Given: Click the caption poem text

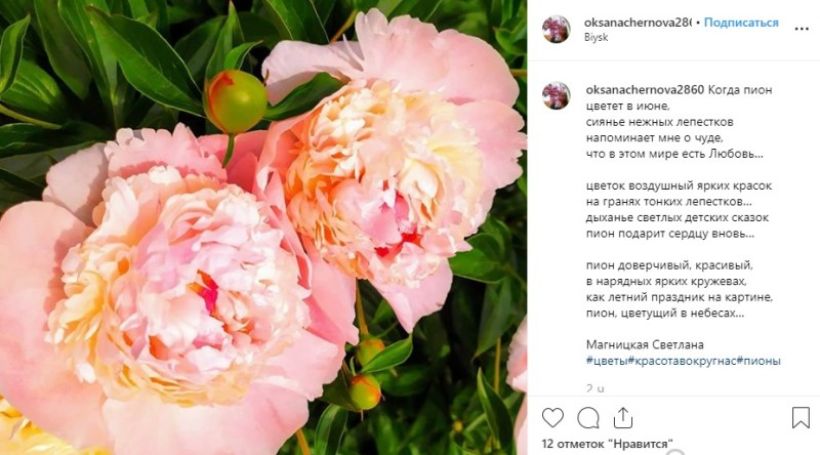Looking at the screenshot, I should (679, 201).
